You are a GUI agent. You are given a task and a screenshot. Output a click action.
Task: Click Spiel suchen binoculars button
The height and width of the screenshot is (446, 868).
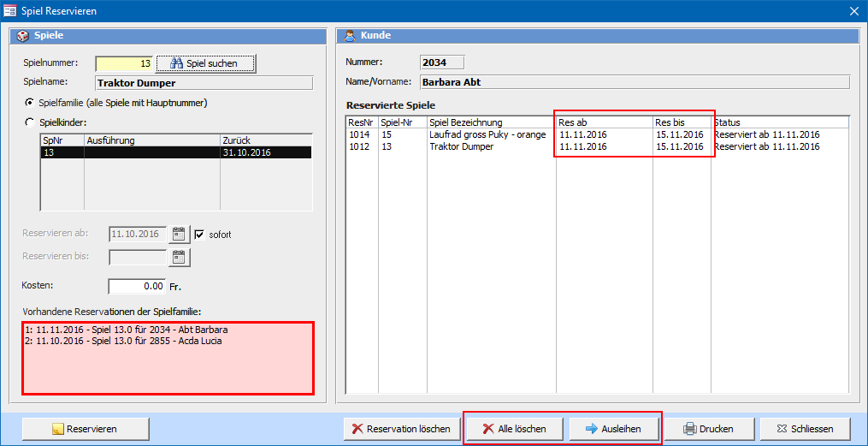pos(205,63)
